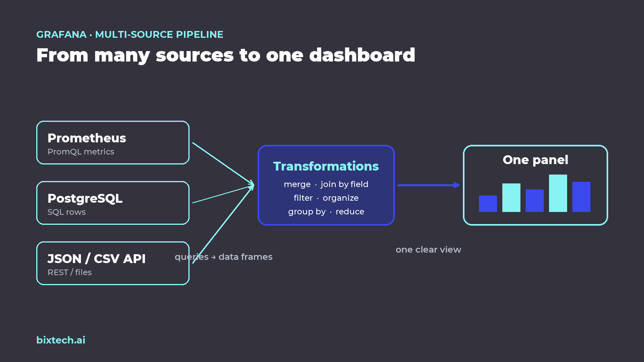Click the queries → data frames caption
This screenshot has width=644, height=362.
pos(223,257)
